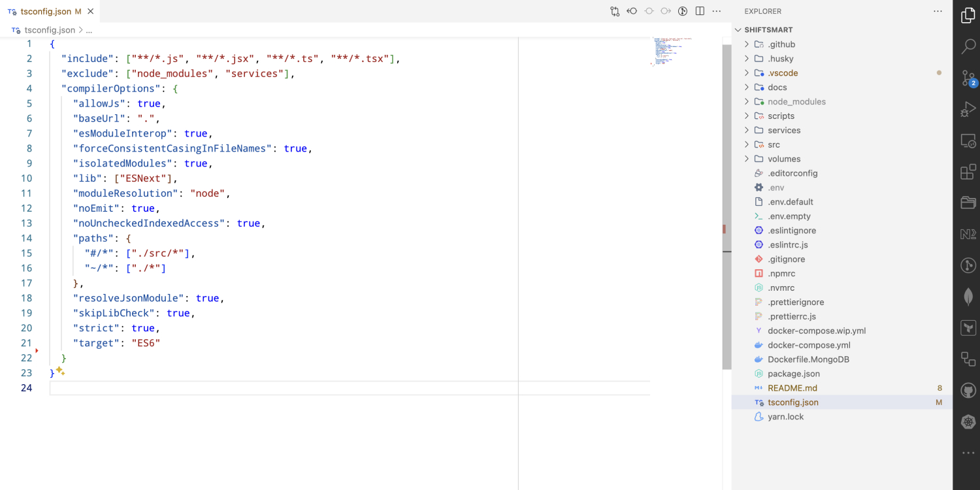Image resolution: width=980 pixels, height=490 pixels.
Task: Open the .gitignore file
Action: (x=842, y=259)
